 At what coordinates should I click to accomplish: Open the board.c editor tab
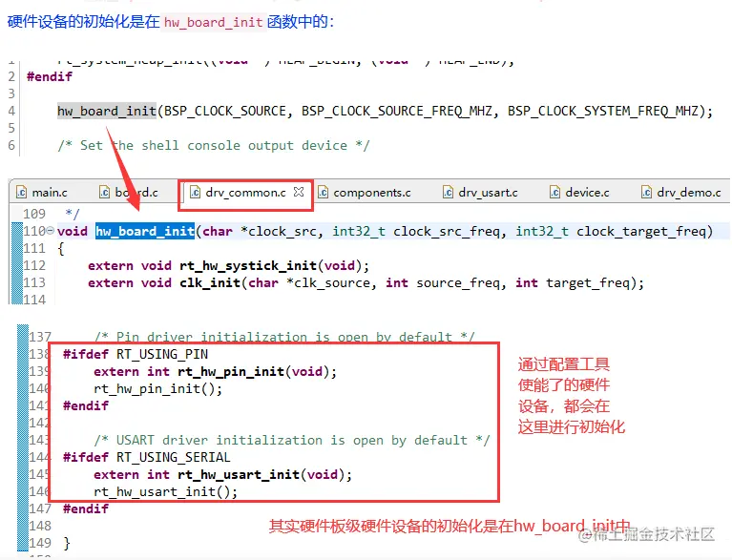(129, 193)
